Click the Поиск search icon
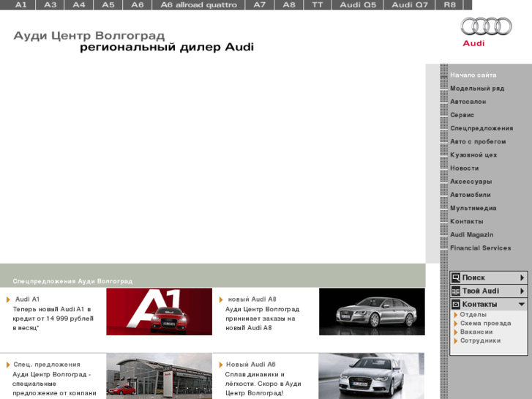 (x=456, y=277)
